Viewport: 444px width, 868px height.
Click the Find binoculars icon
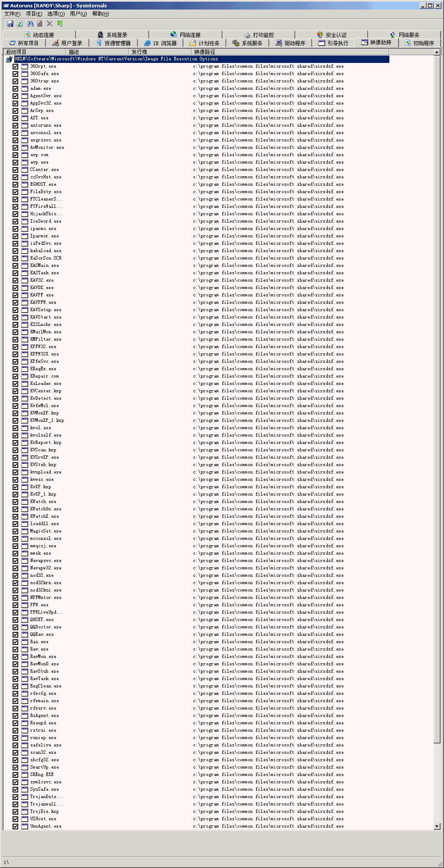(x=30, y=24)
